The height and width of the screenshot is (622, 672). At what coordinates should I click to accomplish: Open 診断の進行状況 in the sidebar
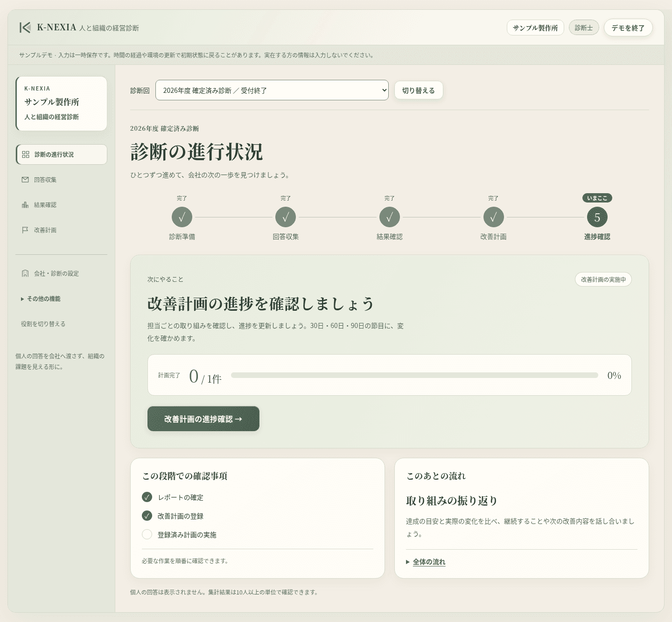(x=62, y=154)
